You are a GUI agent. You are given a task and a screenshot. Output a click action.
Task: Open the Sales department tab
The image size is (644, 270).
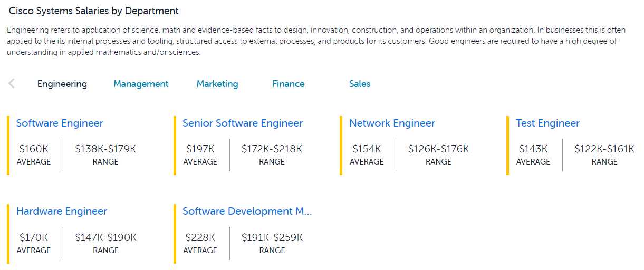(360, 84)
